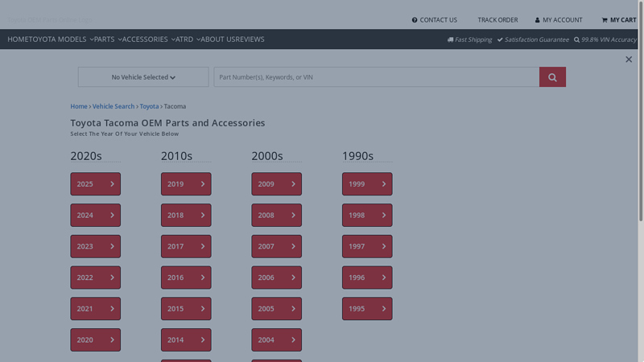Screen dimensions: 644x362
Task: Expand the No Vehicle Selected dropdown
Action: 143,77
